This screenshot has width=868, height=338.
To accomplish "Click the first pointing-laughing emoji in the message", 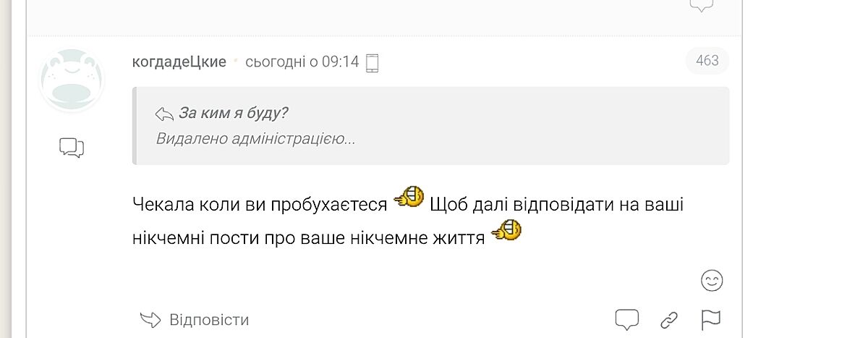I will tap(409, 198).
